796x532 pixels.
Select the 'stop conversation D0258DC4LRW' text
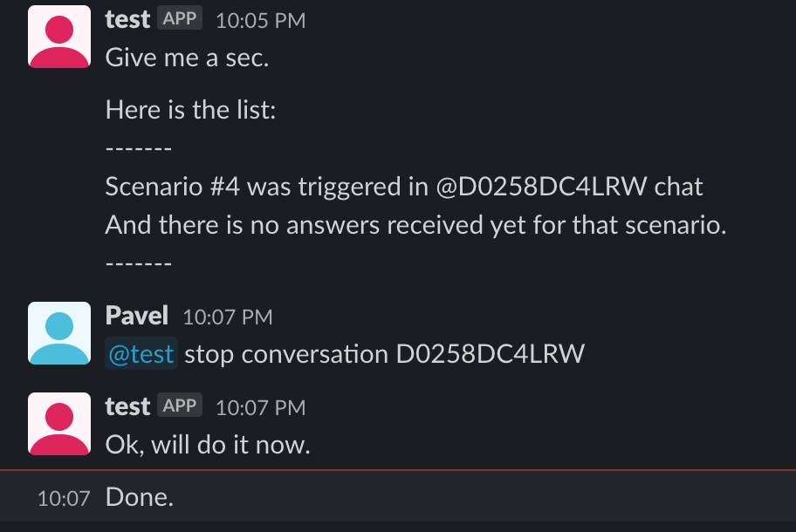point(384,354)
